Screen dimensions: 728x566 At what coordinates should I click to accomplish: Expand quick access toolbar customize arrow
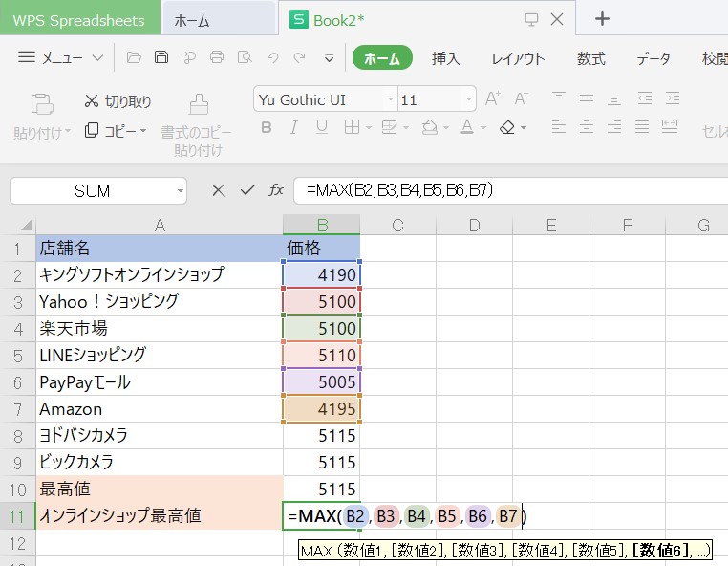[x=329, y=58]
